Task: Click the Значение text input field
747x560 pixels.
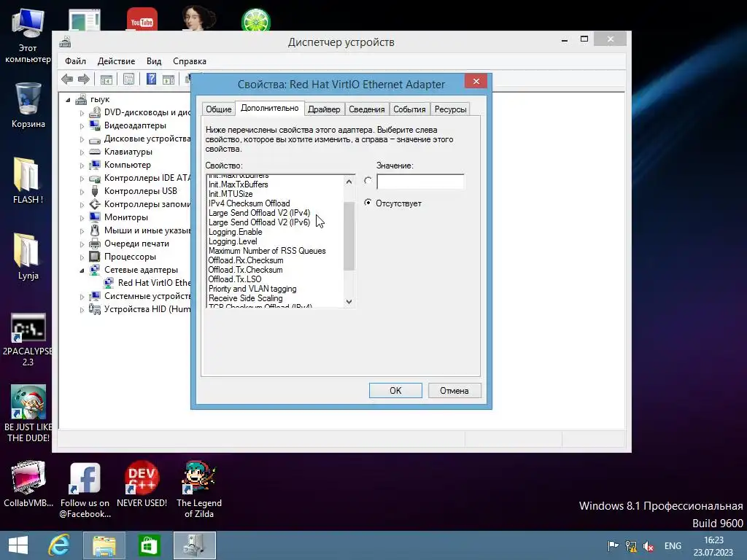Action: pos(420,182)
